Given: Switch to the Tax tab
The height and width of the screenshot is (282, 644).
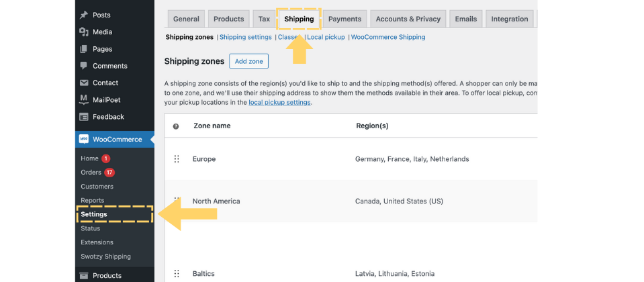Looking at the screenshot, I should point(264,19).
